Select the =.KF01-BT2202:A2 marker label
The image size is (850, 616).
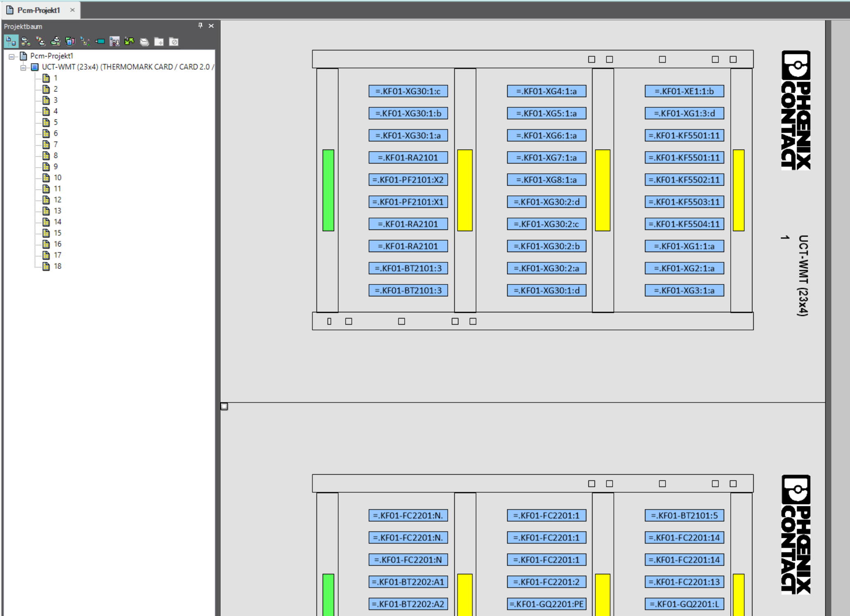(x=408, y=604)
